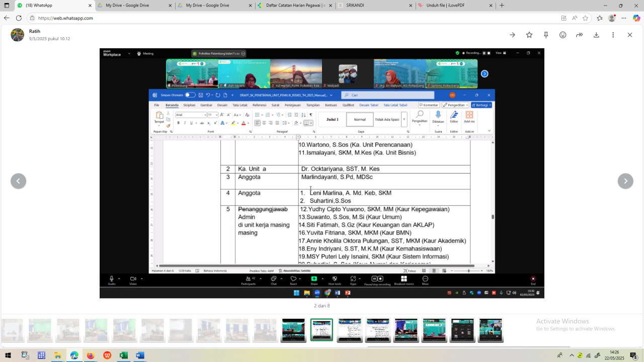644x362 pixels.
Task: Go to the next image
Action: 625,181
